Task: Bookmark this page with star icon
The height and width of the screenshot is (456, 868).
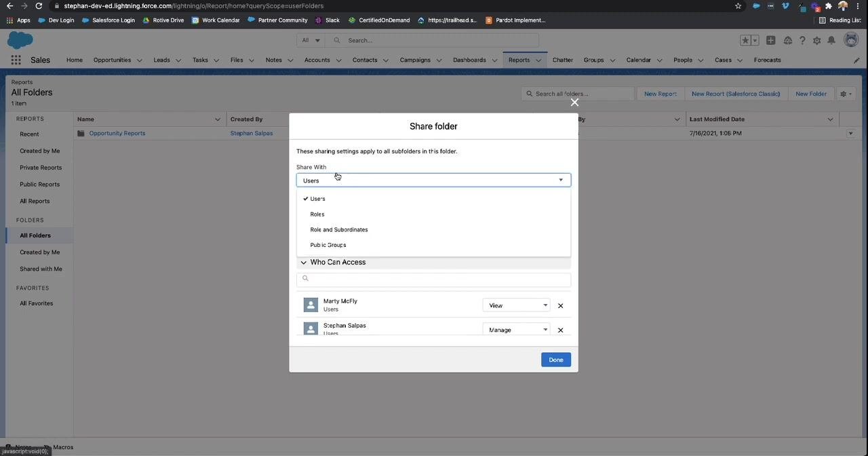Action: coord(738,6)
